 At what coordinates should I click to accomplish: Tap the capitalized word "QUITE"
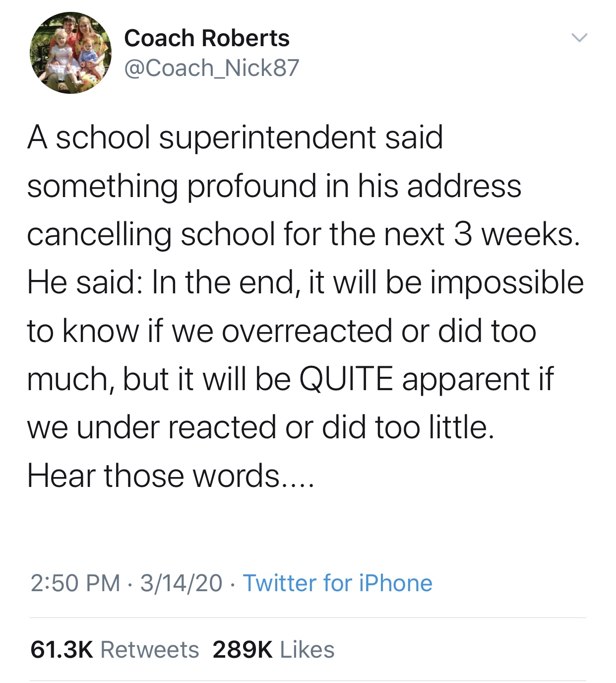point(346,379)
